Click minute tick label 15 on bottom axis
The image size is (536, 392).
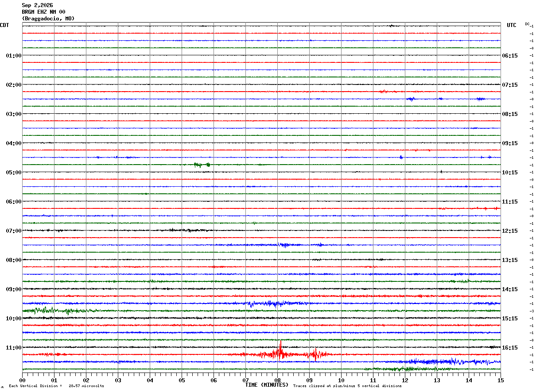click(x=501, y=380)
